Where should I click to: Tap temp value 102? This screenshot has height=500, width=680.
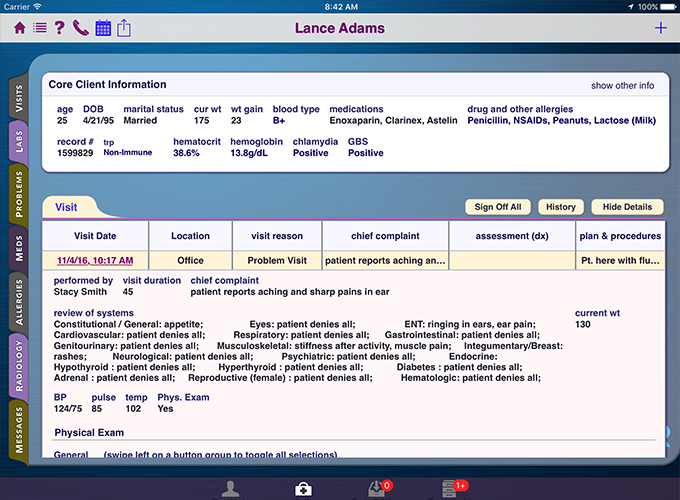pyautogui.click(x=133, y=408)
